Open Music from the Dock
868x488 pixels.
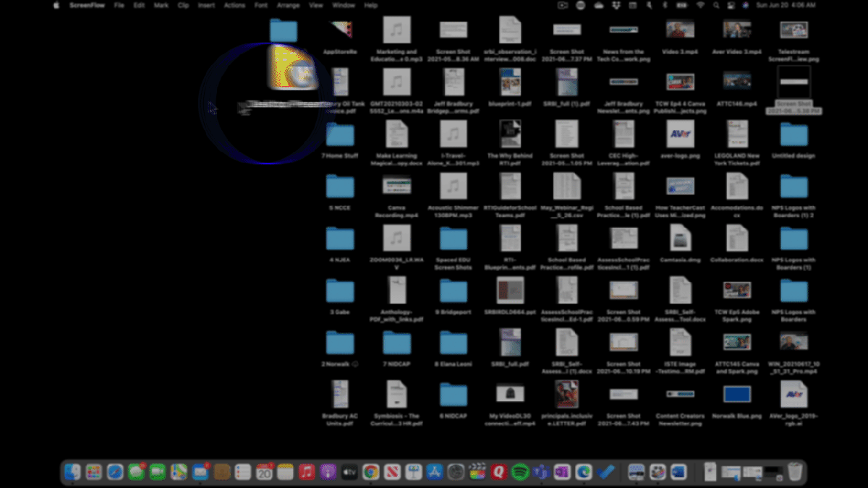[x=307, y=472]
